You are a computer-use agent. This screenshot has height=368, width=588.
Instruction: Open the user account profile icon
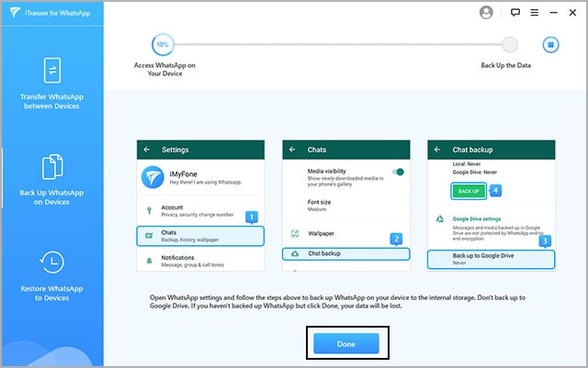[x=486, y=12]
